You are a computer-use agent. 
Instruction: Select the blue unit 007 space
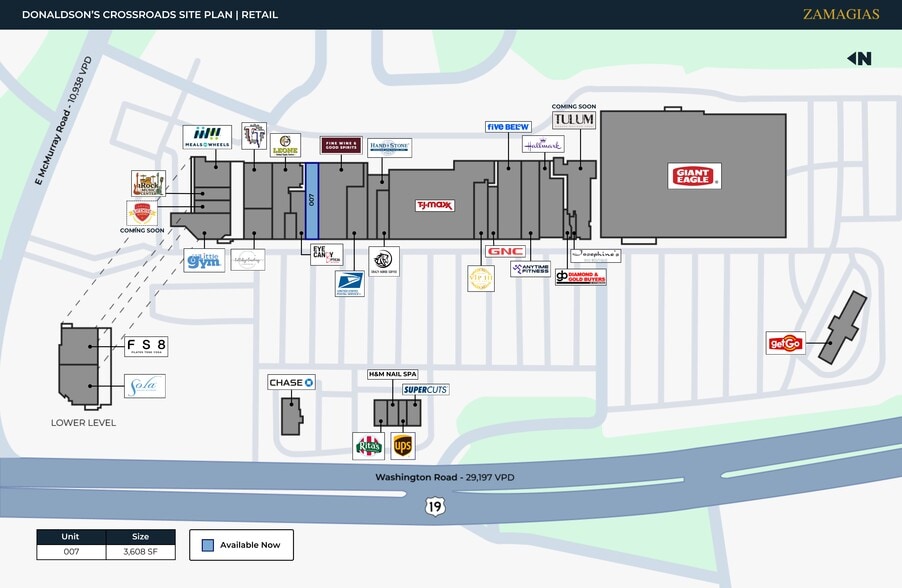tap(312, 201)
